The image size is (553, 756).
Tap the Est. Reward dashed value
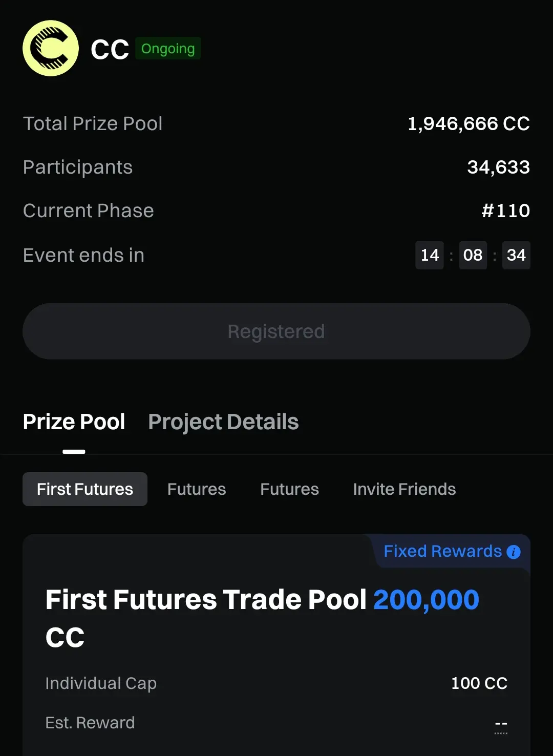[501, 724]
